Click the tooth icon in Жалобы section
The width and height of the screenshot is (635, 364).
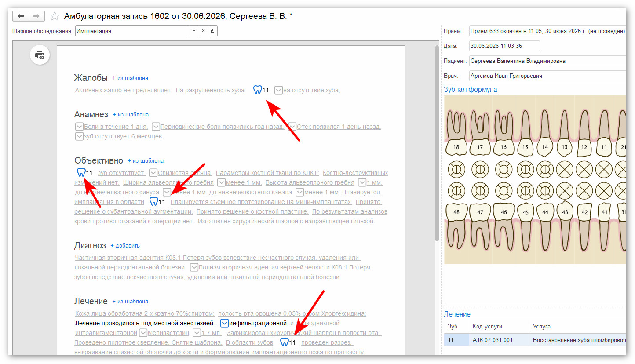point(258,90)
